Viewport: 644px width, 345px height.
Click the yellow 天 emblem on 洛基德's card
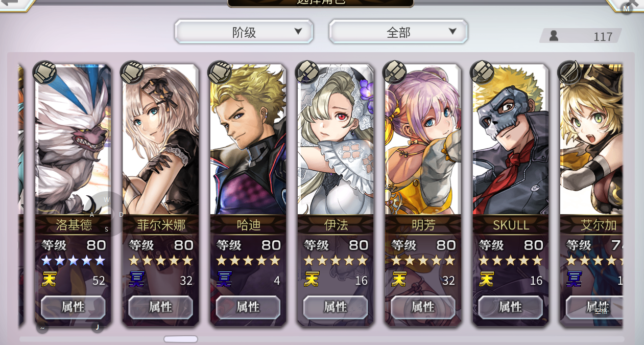[x=49, y=280]
